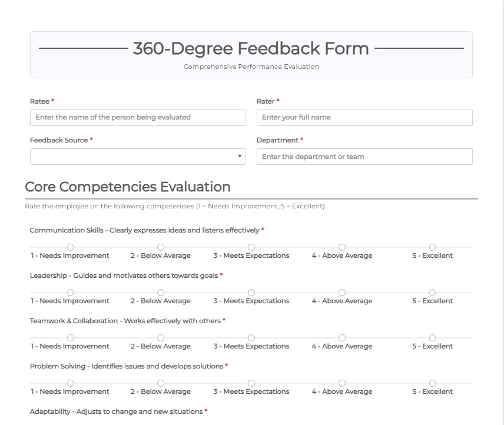Rate Leadership as 2 - Below Average
This screenshot has width=504, height=425.
click(161, 293)
